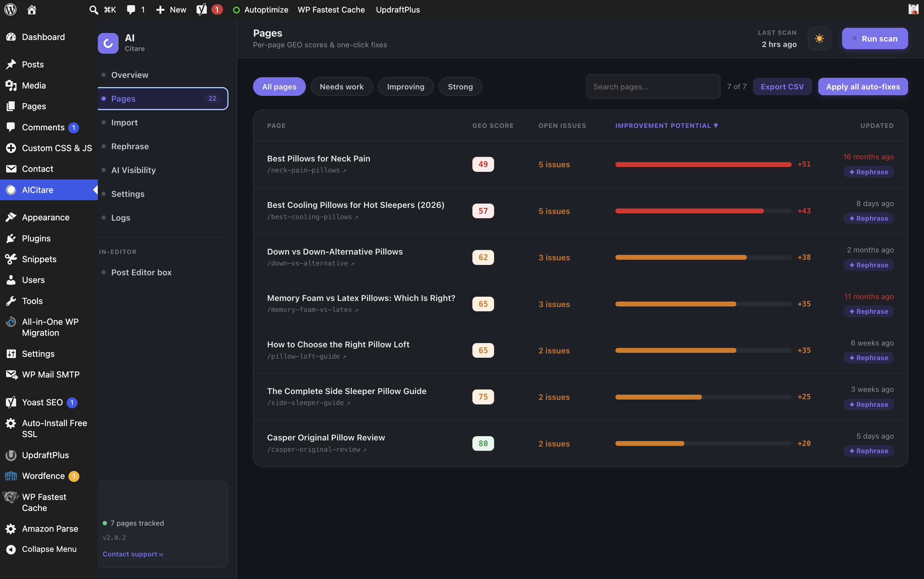Click the WordPress logo in admin bar

coord(10,9)
